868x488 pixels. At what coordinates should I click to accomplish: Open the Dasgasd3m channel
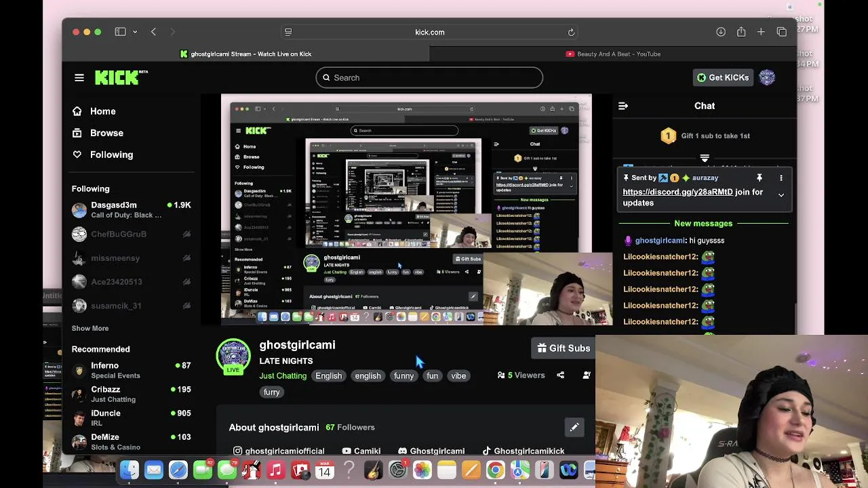tap(132, 210)
